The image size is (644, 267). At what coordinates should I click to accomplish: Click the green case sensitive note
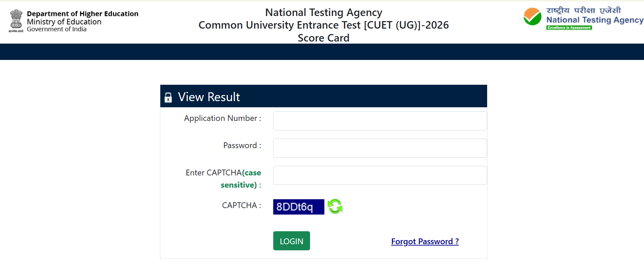(241, 179)
